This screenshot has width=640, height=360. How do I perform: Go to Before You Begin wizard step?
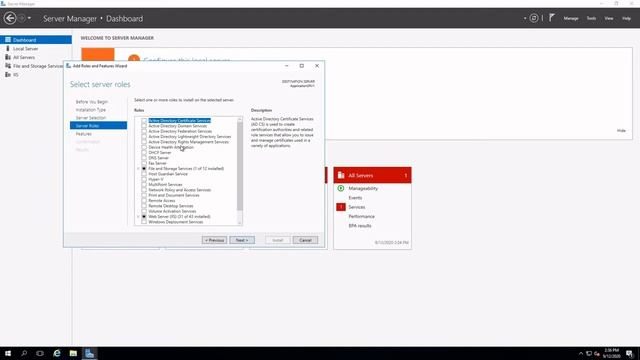(x=92, y=102)
